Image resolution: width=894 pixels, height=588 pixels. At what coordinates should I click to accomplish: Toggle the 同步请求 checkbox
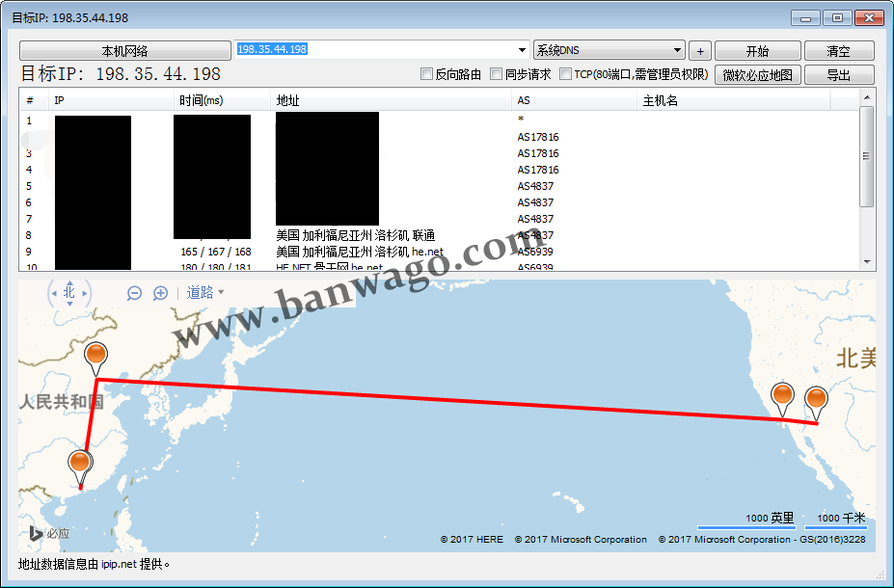pos(497,74)
